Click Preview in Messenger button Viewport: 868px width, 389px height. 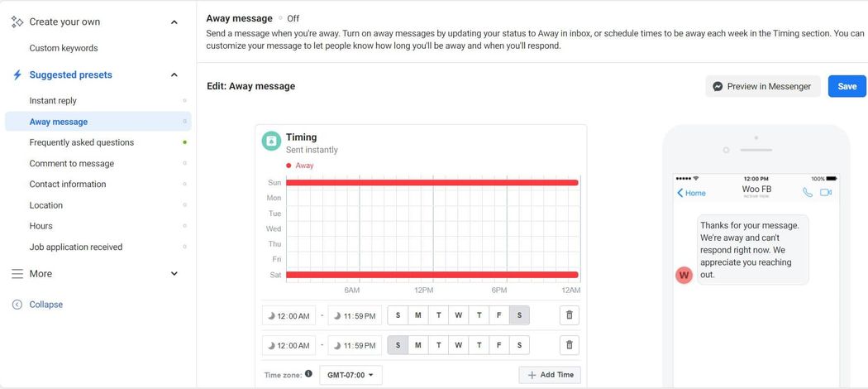coord(762,86)
